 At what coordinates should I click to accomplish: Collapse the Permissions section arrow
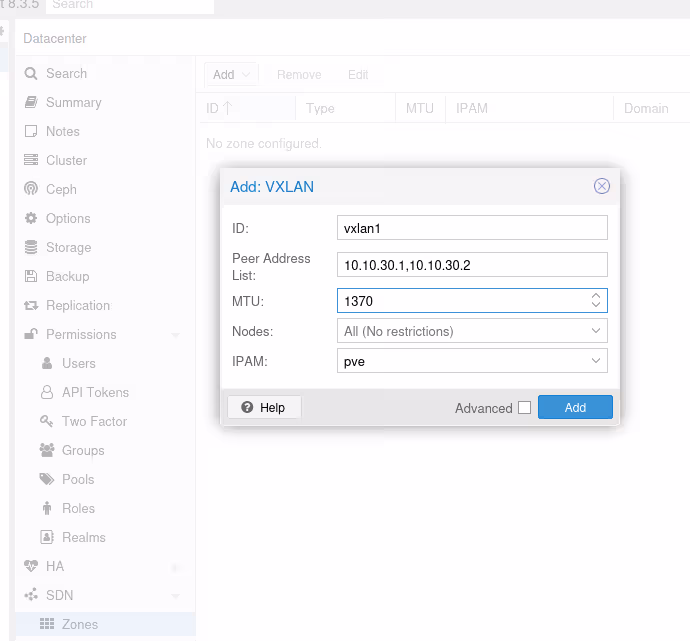pyautogui.click(x=176, y=335)
